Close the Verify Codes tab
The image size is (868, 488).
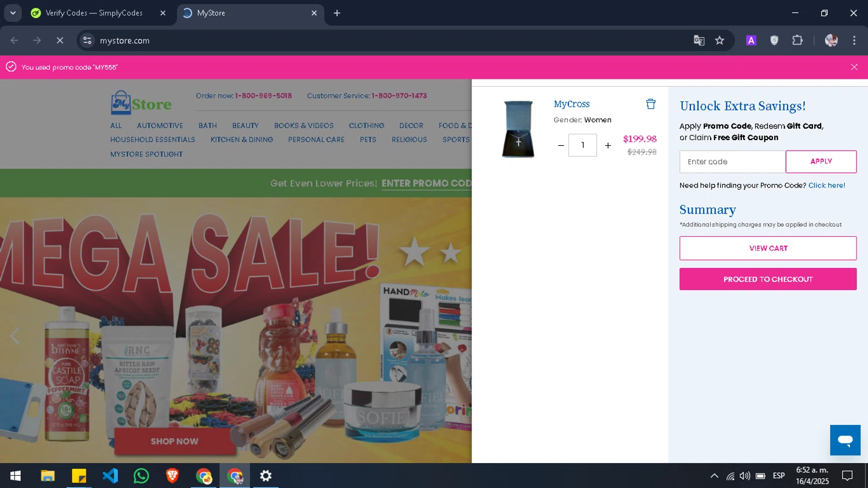(x=163, y=13)
